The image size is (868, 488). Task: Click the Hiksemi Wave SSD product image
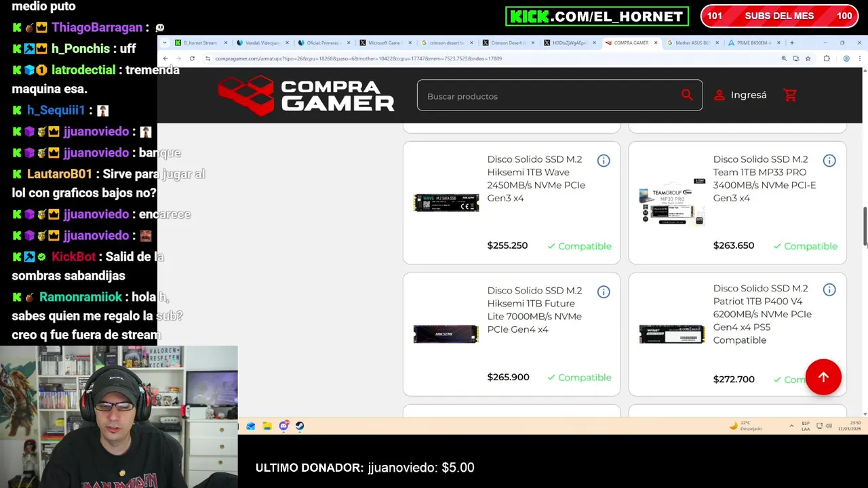point(446,203)
